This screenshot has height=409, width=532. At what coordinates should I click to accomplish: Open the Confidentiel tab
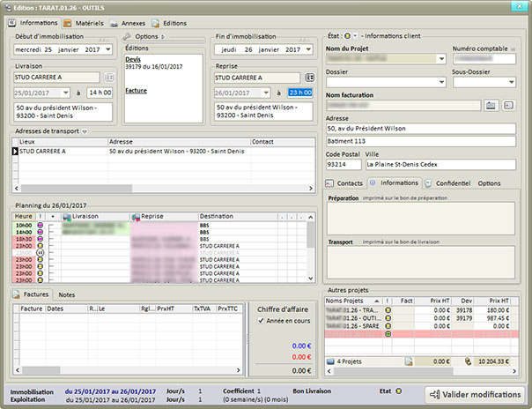tap(448, 183)
